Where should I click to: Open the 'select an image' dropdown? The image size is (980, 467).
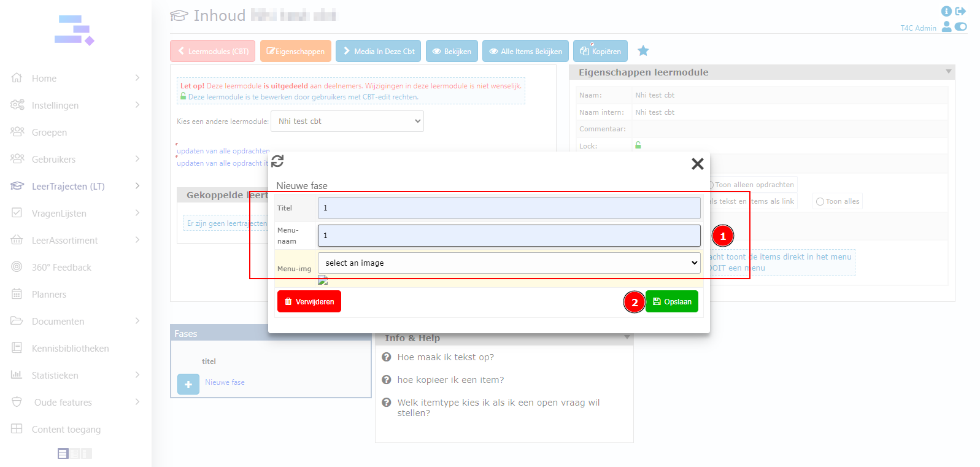(x=509, y=263)
